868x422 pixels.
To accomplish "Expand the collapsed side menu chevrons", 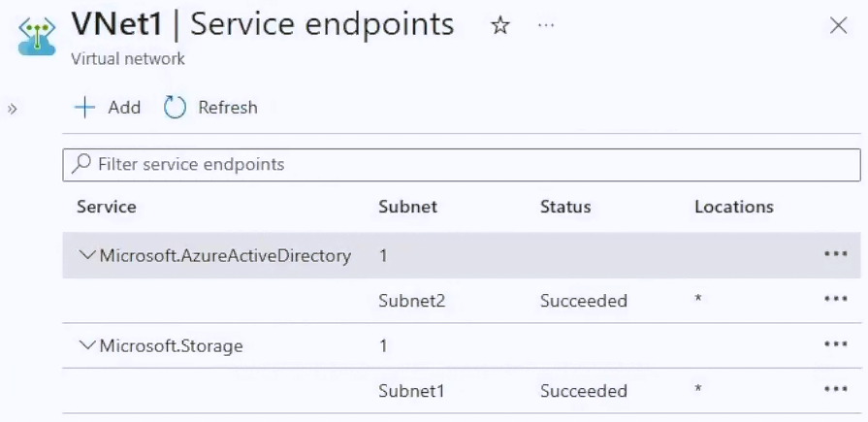I will pyautogui.click(x=13, y=109).
